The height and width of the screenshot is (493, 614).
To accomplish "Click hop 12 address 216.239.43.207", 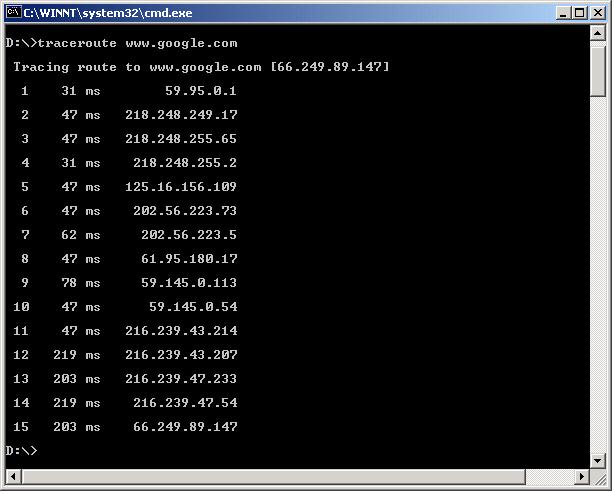I will (181, 355).
